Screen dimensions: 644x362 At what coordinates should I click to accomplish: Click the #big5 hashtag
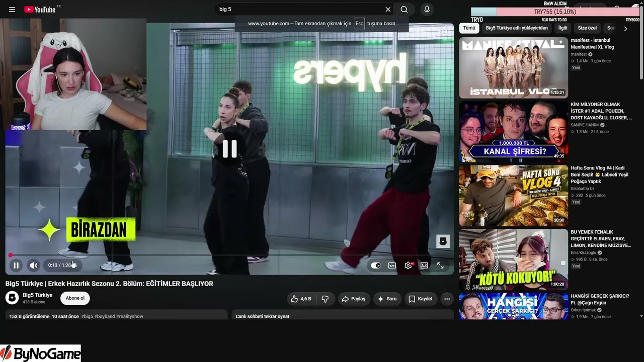pyautogui.click(x=87, y=316)
